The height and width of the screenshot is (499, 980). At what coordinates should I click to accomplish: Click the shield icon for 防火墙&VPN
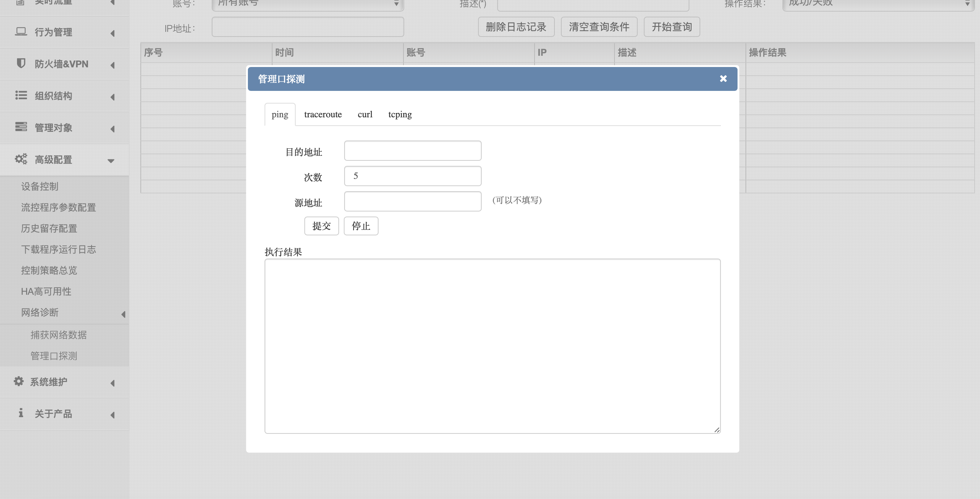21,63
